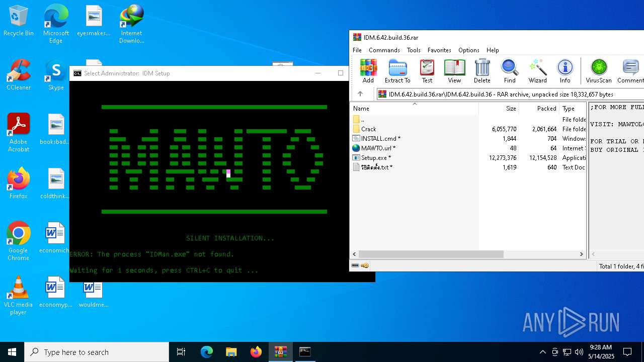Screen dimensions: 644x362
Task: Open VLC media player desktop shortcut
Action: click(19, 296)
